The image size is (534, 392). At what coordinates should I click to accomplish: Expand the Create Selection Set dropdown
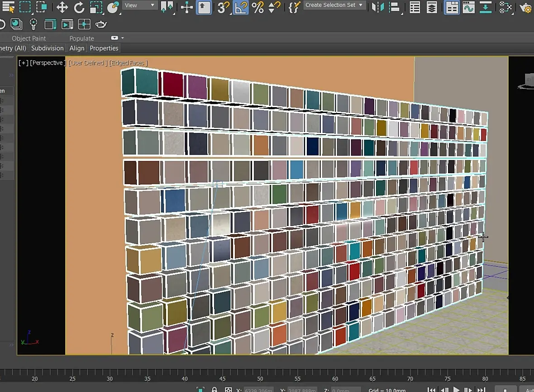(x=334, y=5)
